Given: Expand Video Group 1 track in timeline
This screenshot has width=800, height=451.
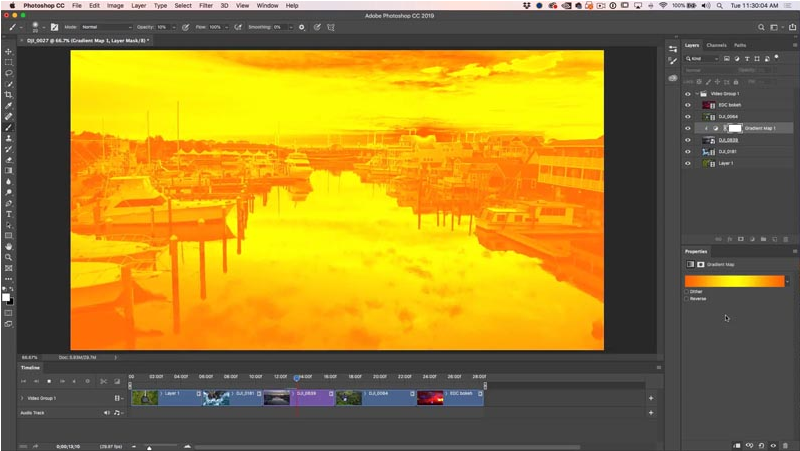Looking at the screenshot, I should [x=22, y=398].
